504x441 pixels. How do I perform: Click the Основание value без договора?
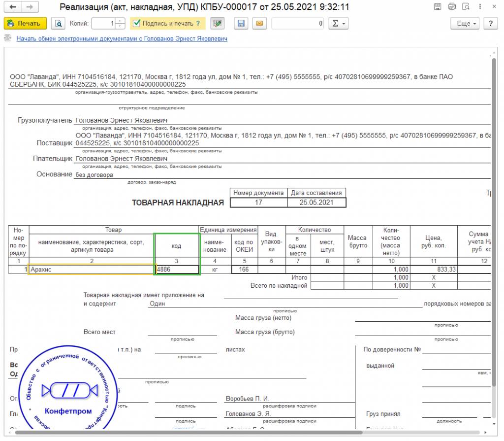pos(94,175)
